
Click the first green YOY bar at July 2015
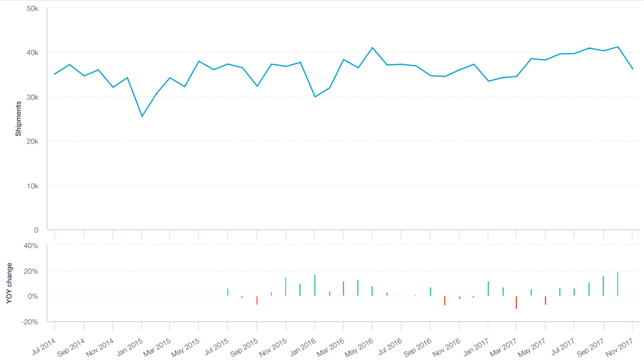[228, 292]
